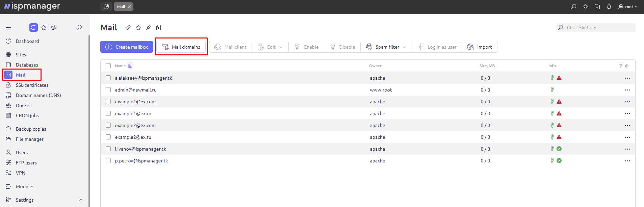Open FTP-users in the sidebar
The height and width of the screenshot is (207, 644).
click(26, 163)
